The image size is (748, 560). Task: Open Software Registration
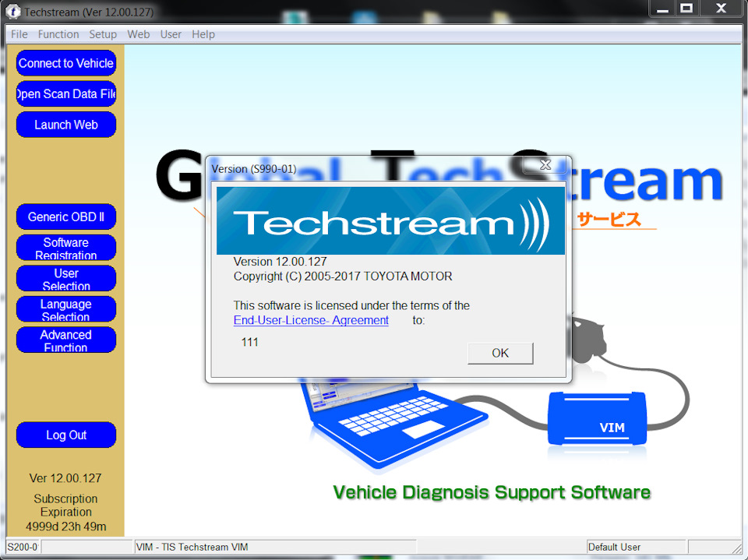[x=65, y=248]
